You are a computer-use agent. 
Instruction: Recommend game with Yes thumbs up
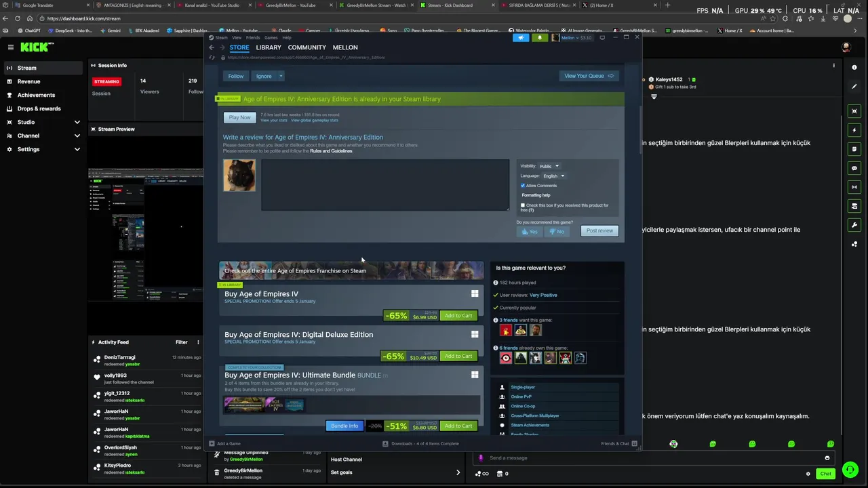[529, 231]
